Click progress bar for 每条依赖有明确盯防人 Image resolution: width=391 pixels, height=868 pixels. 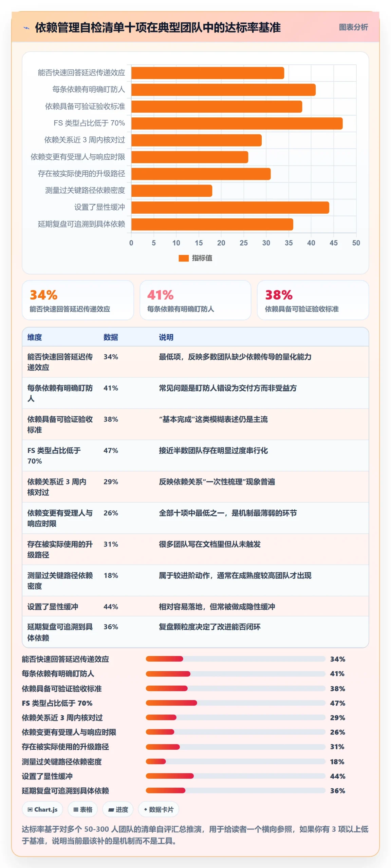pyautogui.click(x=236, y=674)
